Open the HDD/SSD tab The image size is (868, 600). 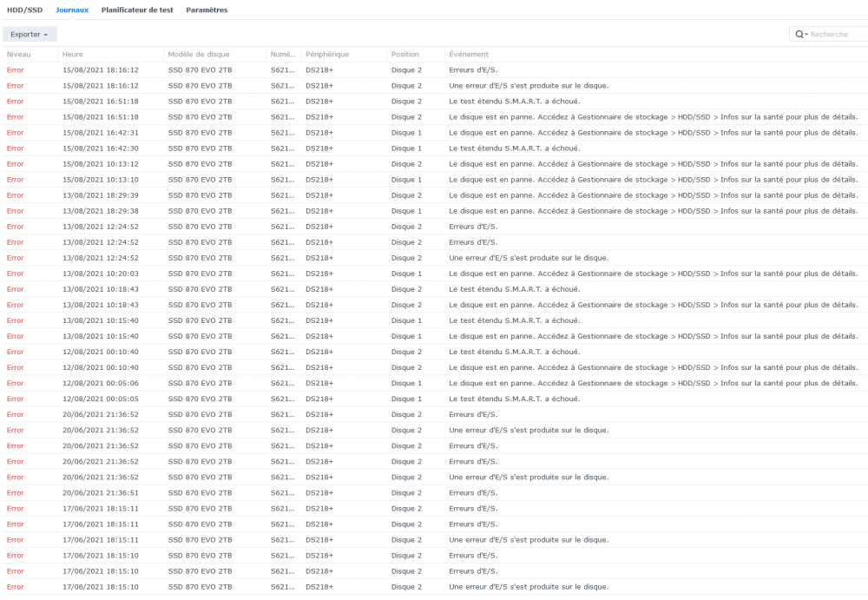24,10
